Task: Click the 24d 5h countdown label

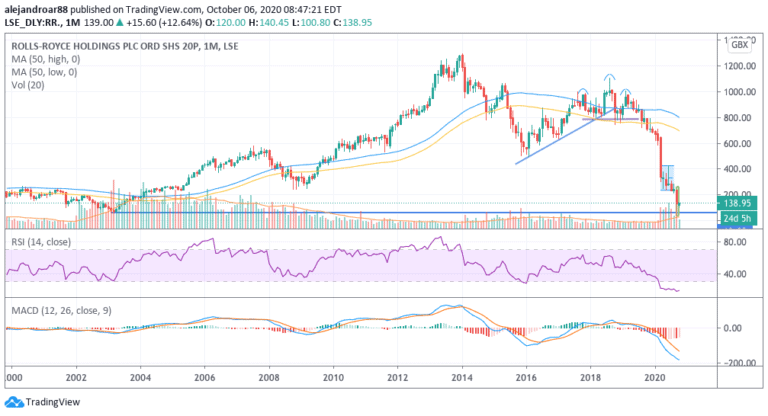Action: click(737, 217)
